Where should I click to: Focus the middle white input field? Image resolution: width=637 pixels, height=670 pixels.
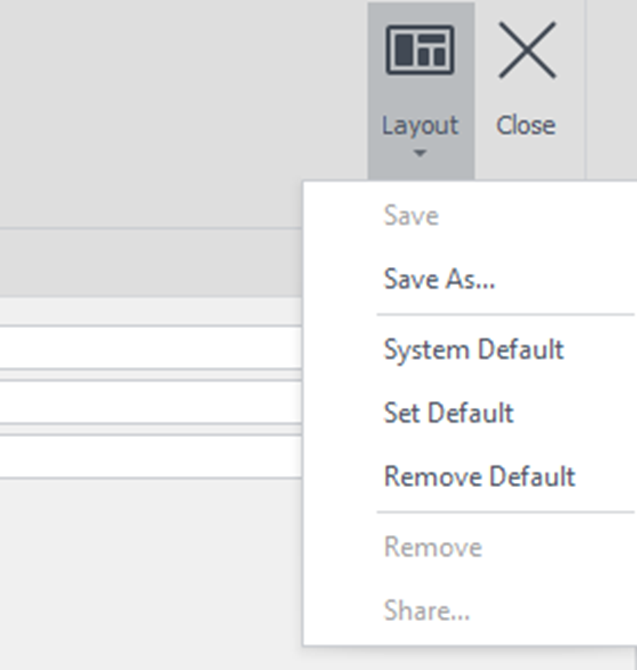[x=150, y=402]
